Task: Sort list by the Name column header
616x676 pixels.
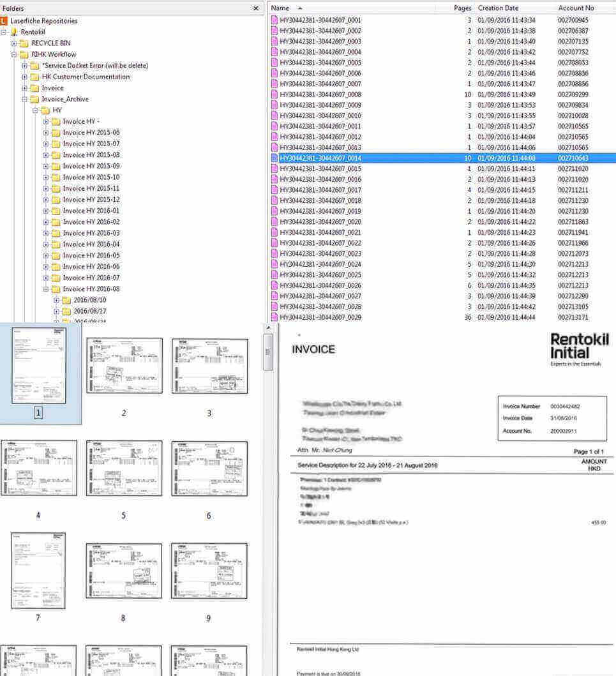Action: [280, 8]
